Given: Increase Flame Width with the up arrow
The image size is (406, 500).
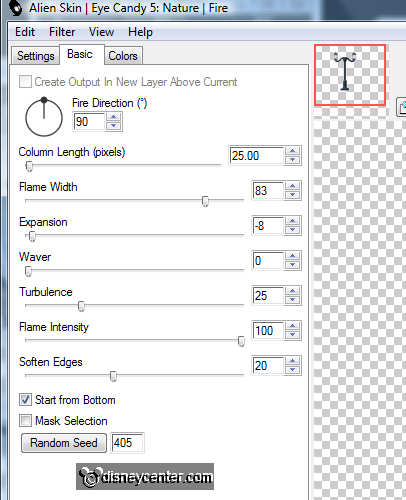Looking at the screenshot, I should tap(292, 186).
